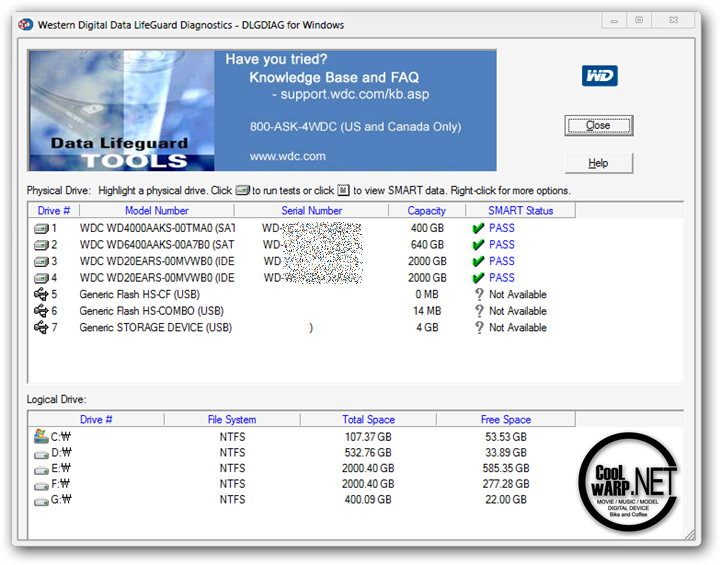This screenshot has width=720, height=565.
Task: Click the application icon in the title bar
Action: [26, 24]
